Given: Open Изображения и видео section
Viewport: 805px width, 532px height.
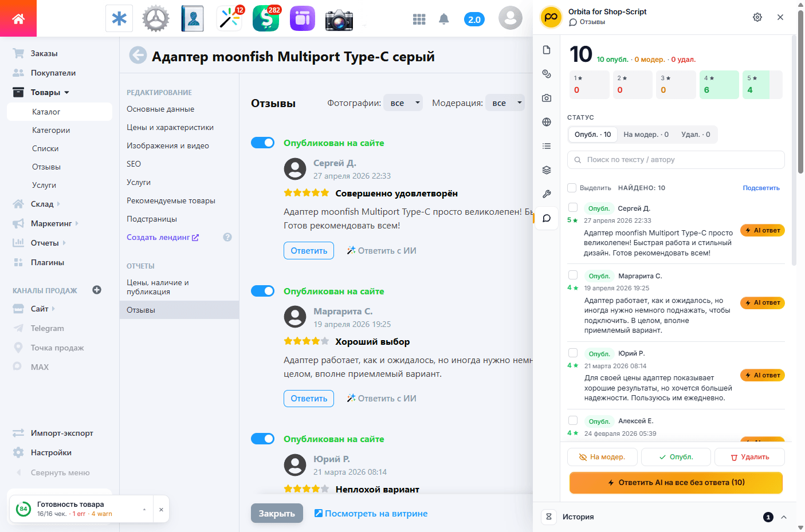Looking at the screenshot, I should pos(168,145).
